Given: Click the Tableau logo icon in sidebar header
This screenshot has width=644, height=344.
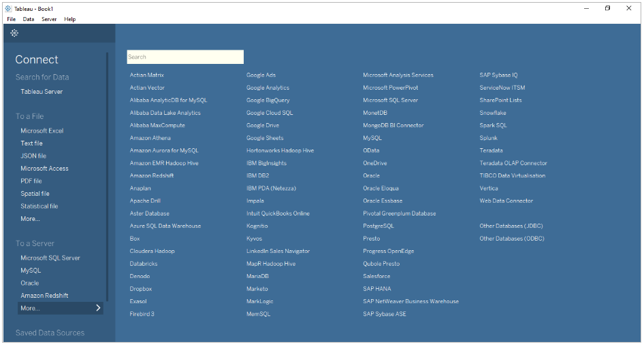Looking at the screenshot, I should [14, 33].
